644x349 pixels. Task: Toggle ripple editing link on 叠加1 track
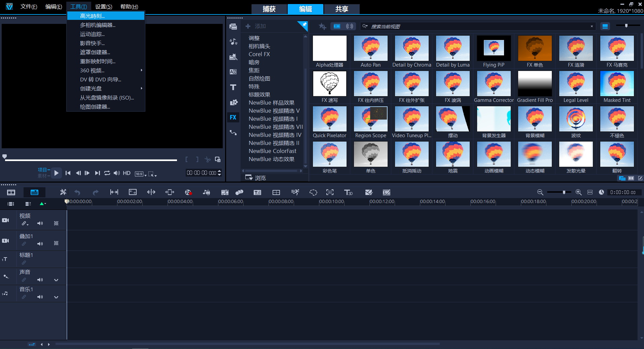point(24,244)
